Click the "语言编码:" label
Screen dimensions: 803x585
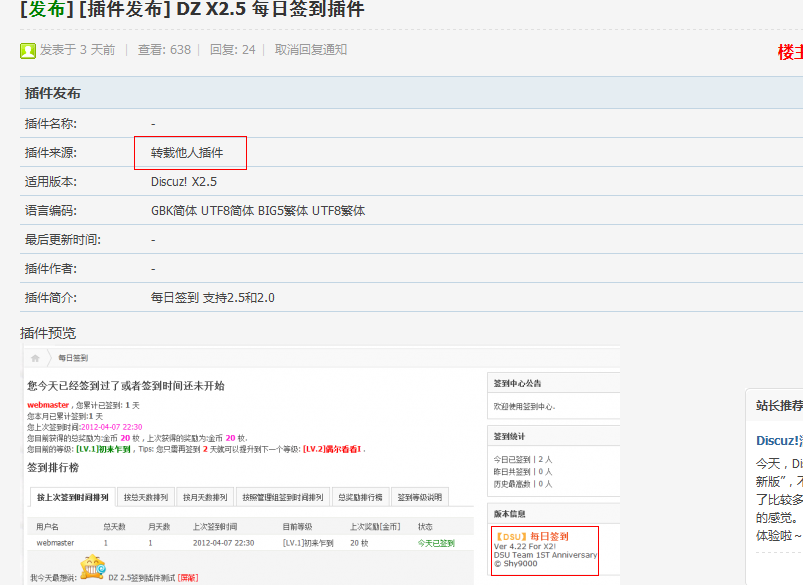click(x=51, y=211)
